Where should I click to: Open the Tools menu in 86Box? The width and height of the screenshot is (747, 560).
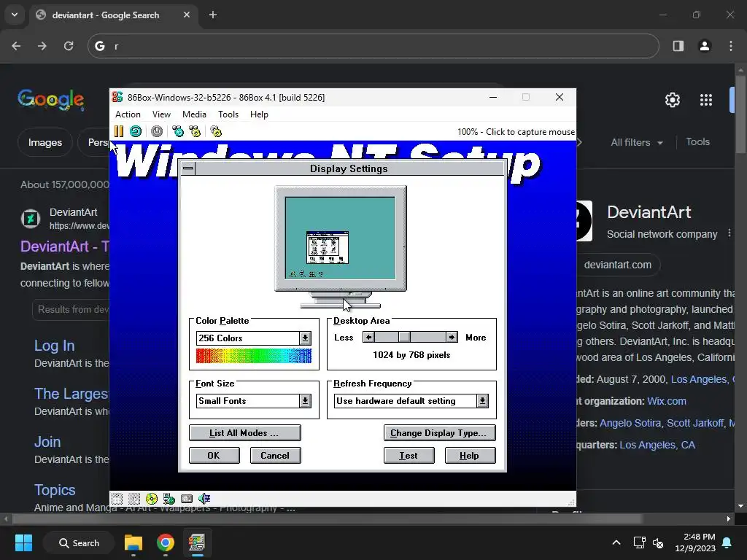[x=228, y=114]
